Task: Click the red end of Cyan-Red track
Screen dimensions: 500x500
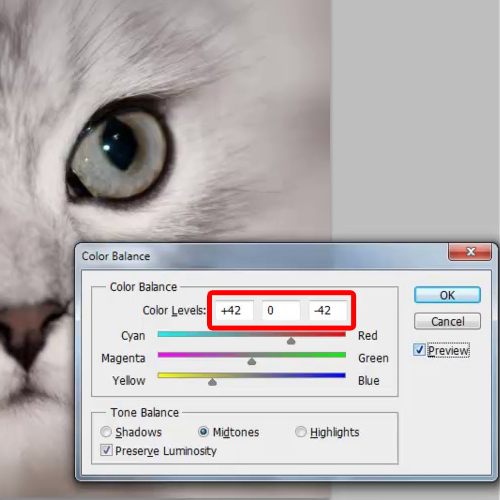Action: [340, 334]
